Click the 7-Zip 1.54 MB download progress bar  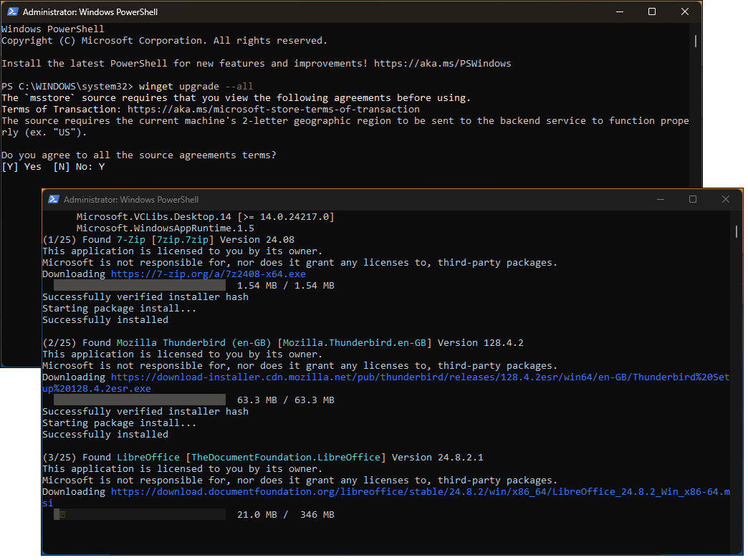tap(140, 286)
